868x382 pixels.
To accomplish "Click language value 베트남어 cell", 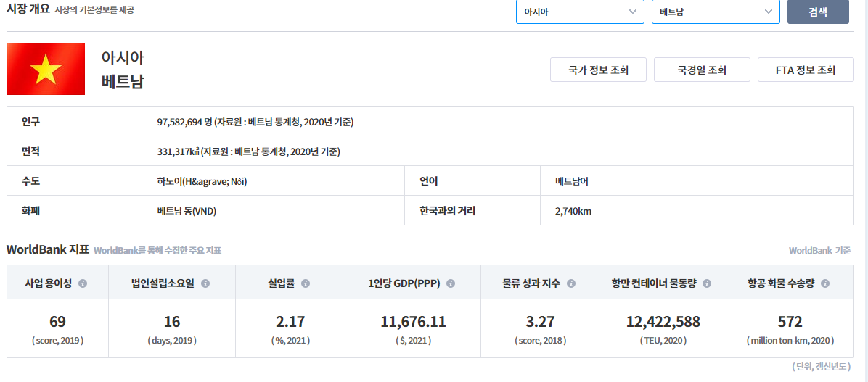I will pos(572,180).
